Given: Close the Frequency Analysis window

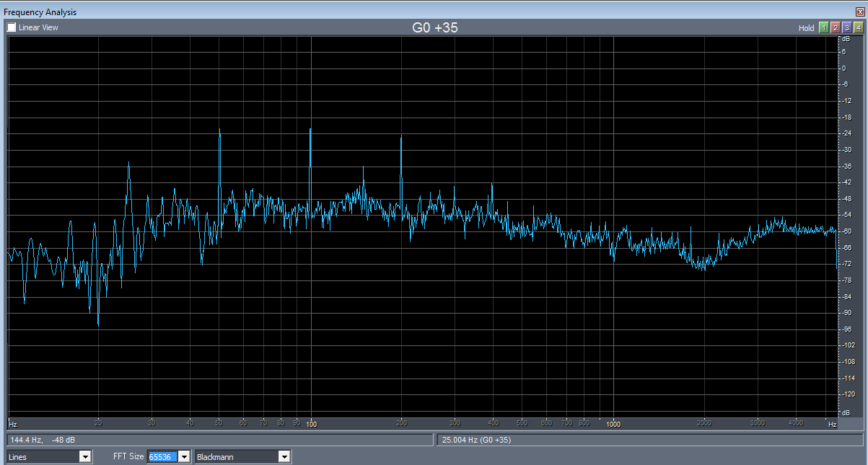Looking at the screenshot, I should click(x=859, y=12).
